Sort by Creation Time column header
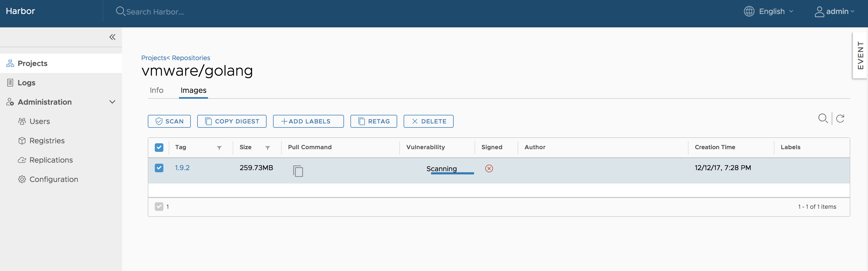 [x=715, y=147]
